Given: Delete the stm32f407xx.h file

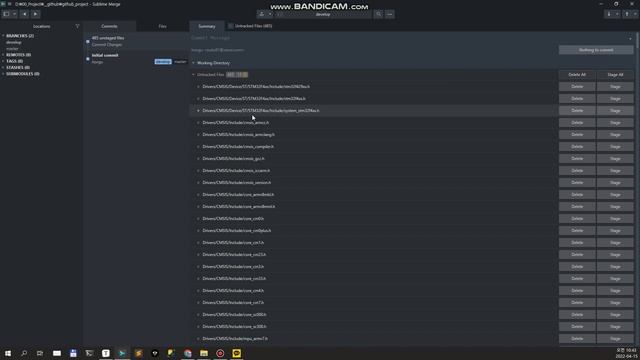Looking at the screenshot, I should tap(577, 87).
